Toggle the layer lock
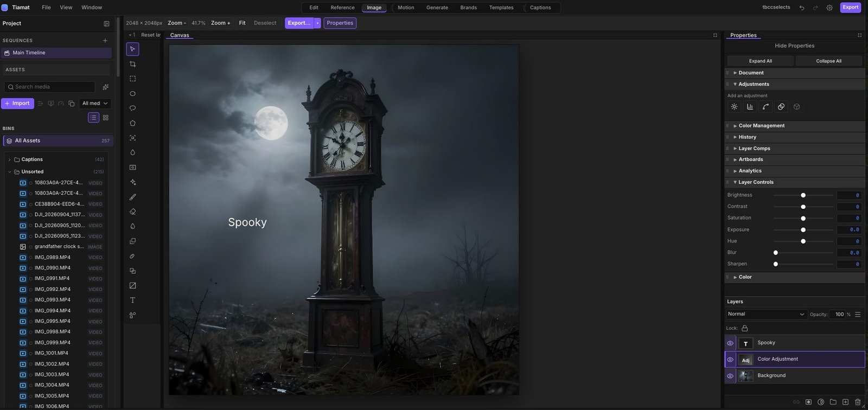Viewport: 868px width, 410px height. [745, 328]
